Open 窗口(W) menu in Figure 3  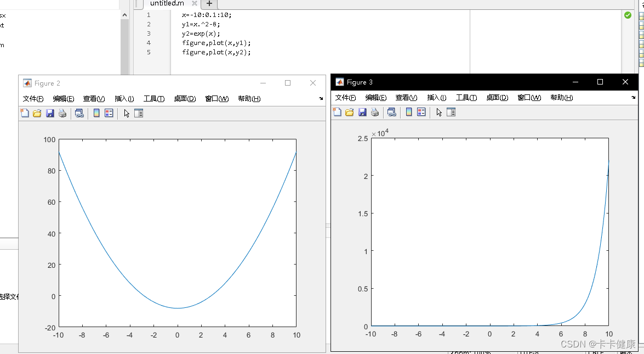(x=529, y=98)
